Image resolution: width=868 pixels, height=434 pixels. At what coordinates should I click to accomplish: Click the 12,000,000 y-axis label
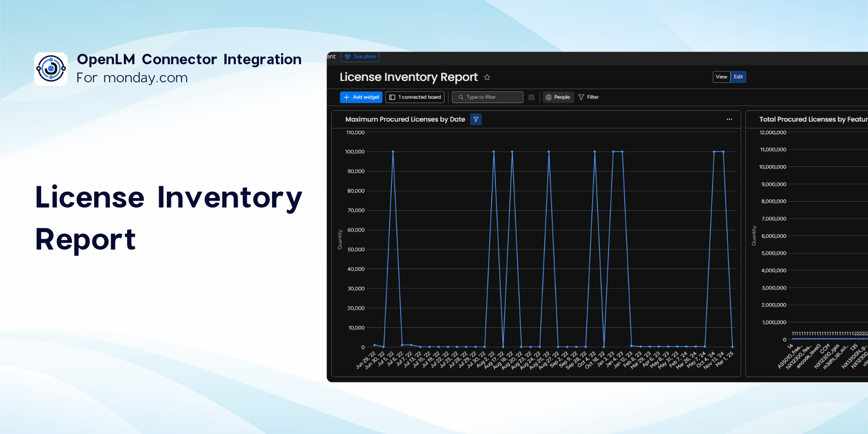coord(773,132)
